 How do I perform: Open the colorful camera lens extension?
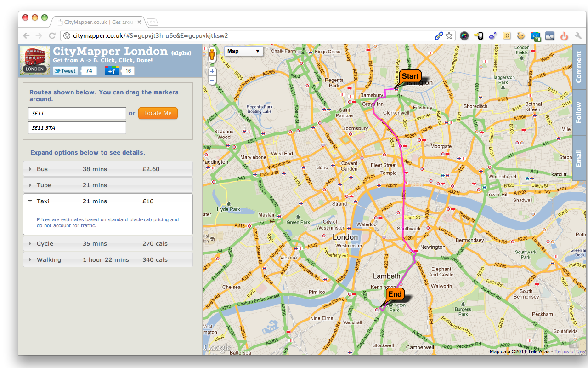(x=464, y=35)
